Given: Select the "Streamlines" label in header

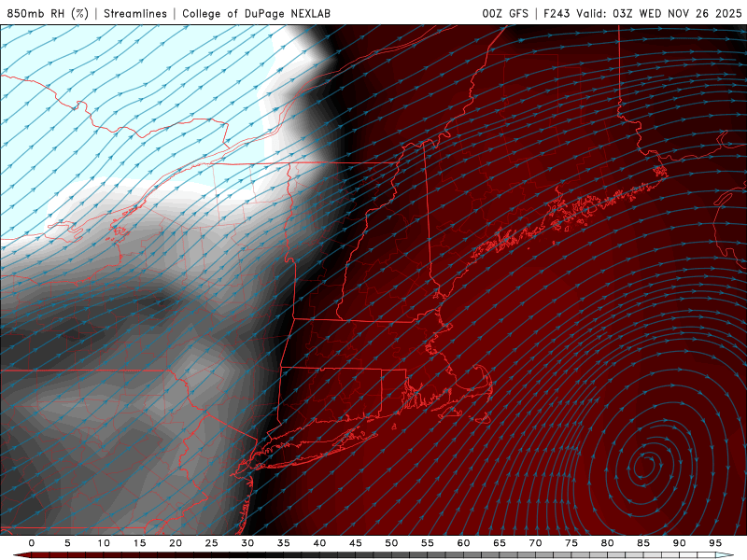Looking at the screenshot, I should tap(135, 13).
